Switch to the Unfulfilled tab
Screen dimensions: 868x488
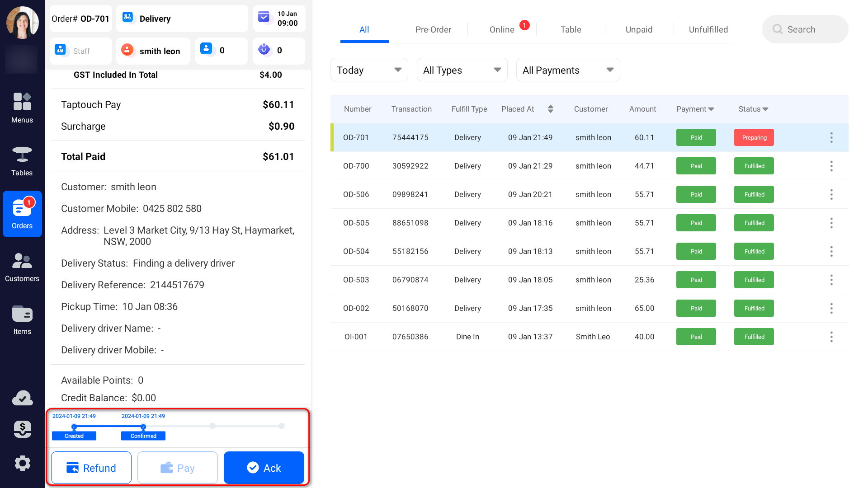coord(708,29)
